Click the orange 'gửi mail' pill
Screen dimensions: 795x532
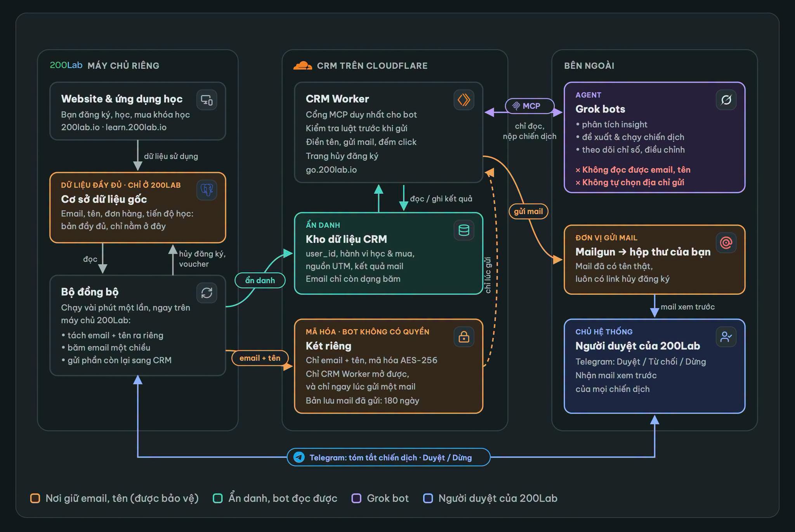[528, 211]
